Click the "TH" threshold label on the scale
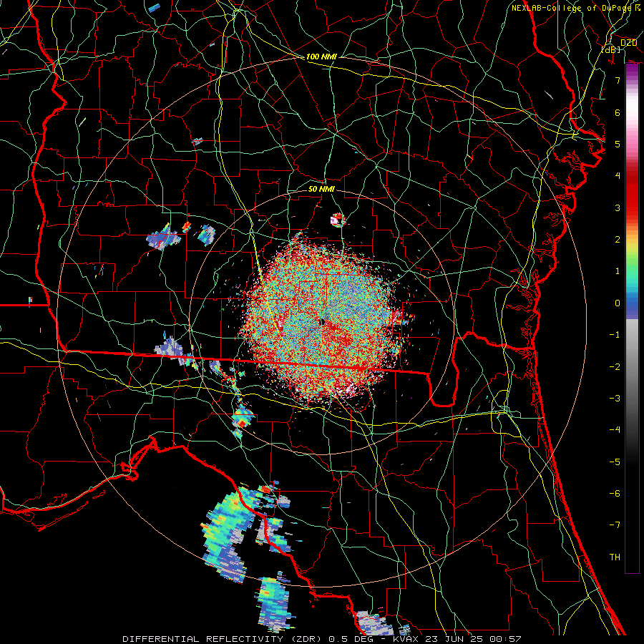This screenshot has width=644, height=644. pyautogui.click(x=615, y=557)
